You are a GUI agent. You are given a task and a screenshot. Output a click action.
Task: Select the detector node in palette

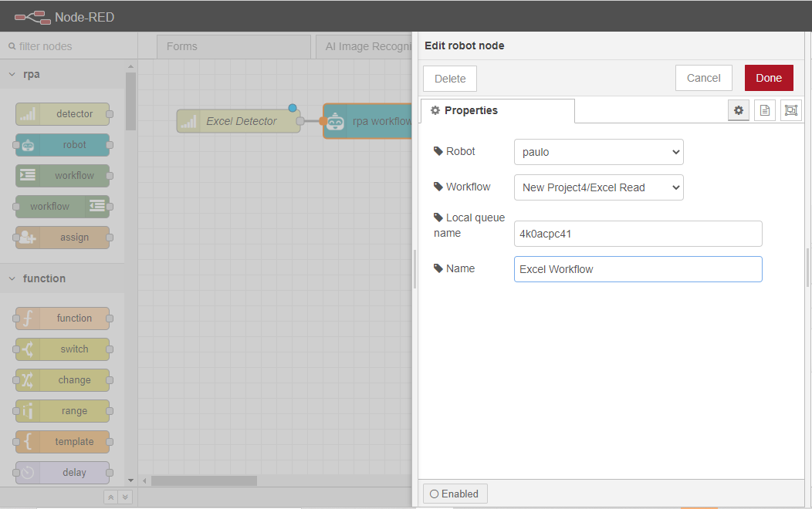(63, 114)
